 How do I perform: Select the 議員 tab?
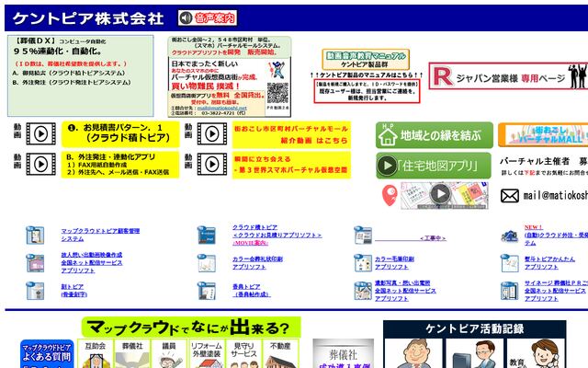(x=169, y=353)
